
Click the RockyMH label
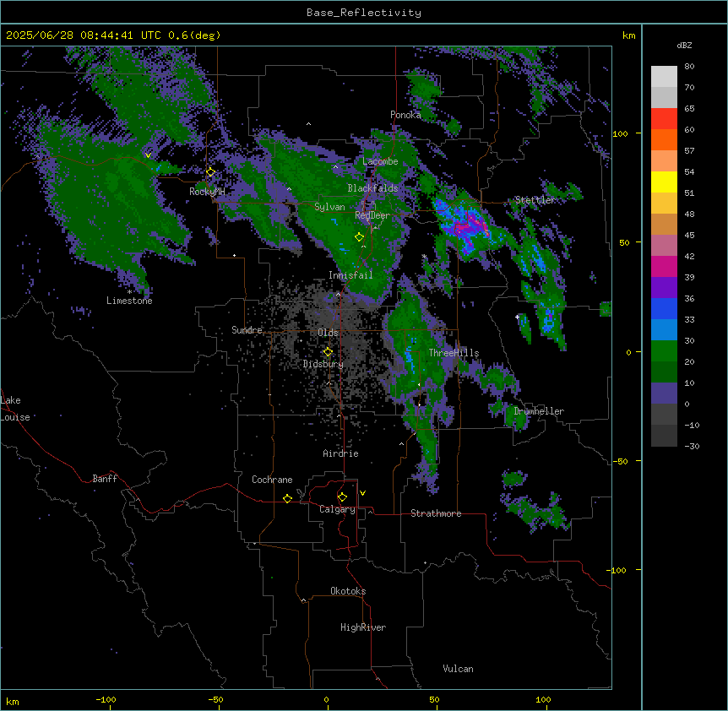click(x=207, y=192)
